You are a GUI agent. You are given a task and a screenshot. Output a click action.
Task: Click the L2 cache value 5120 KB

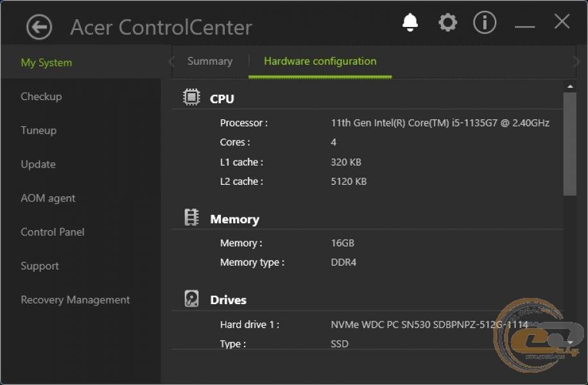point(349,182)
